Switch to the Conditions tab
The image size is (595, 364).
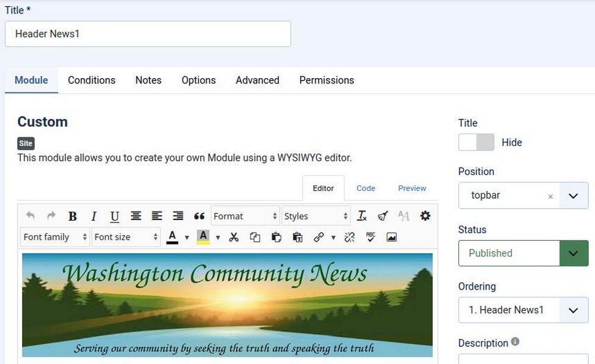point(92,80)
